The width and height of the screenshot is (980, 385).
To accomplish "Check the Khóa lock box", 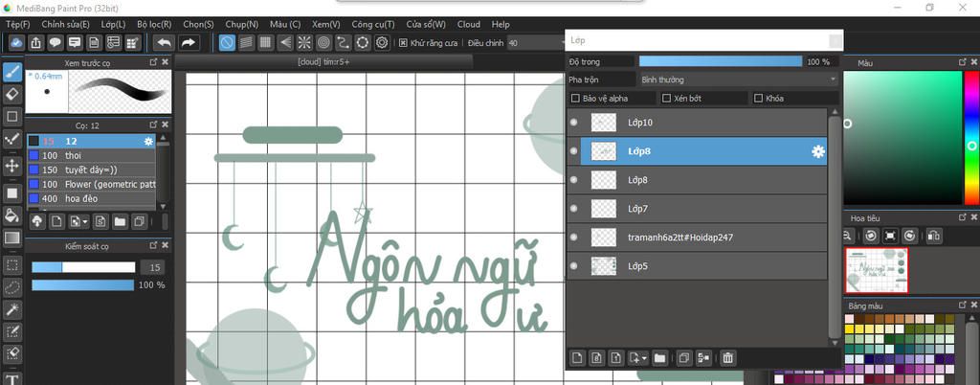I will click(759, 98).
